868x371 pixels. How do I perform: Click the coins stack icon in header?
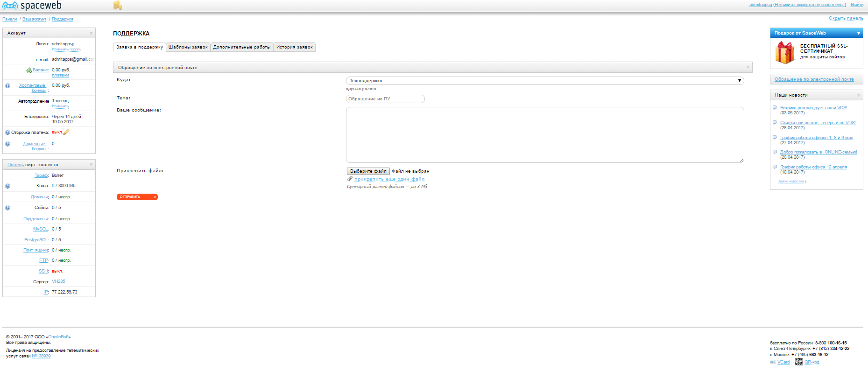coord(118,5)
